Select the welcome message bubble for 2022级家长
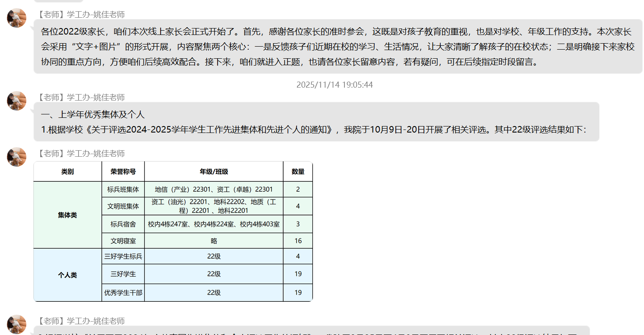The image size is (644, 335). click(338, 47)
